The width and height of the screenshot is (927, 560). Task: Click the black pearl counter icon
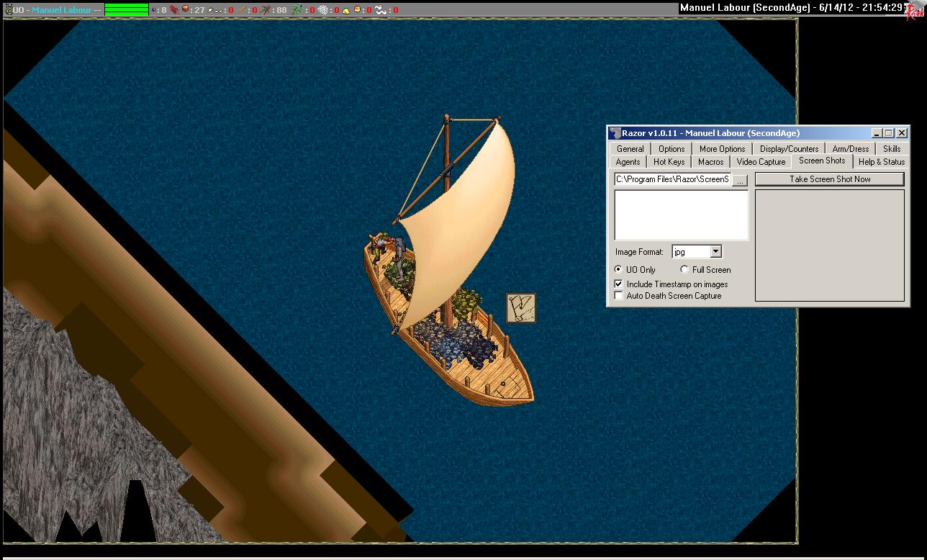coord(153,10)
